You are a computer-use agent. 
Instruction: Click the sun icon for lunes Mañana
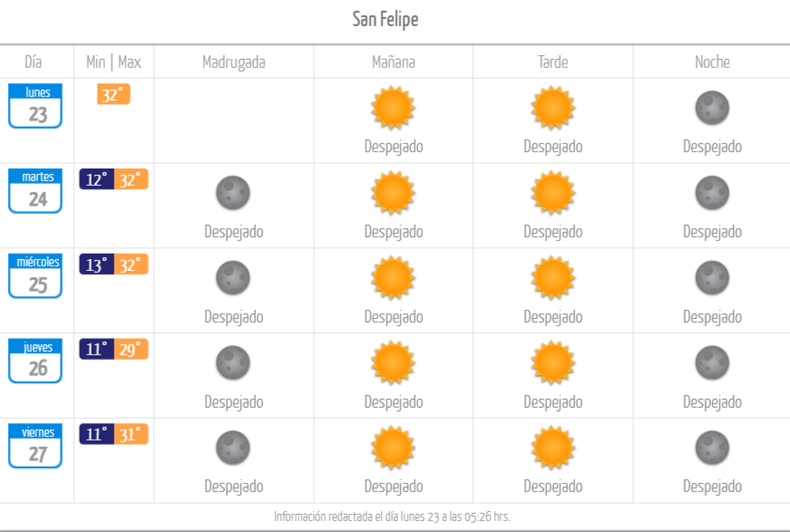click(x=393, y=108)
